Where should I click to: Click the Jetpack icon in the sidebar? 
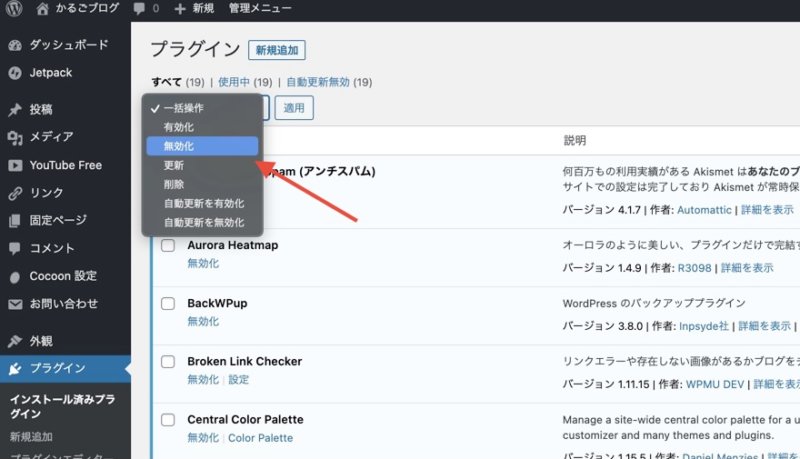coord(15,73)
